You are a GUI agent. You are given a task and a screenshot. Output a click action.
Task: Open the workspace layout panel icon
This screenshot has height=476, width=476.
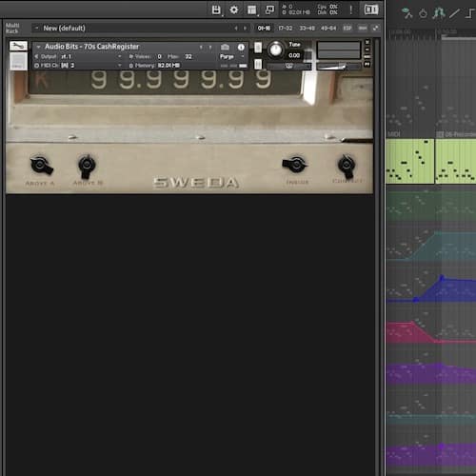pos(252,10)
